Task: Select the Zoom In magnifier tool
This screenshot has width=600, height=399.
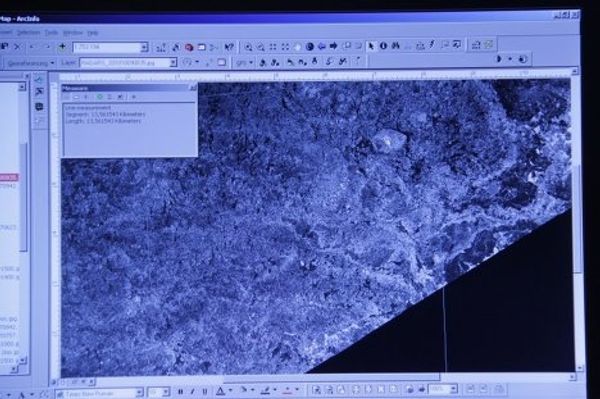Action: pyautogui.click(x=248, y=47)
